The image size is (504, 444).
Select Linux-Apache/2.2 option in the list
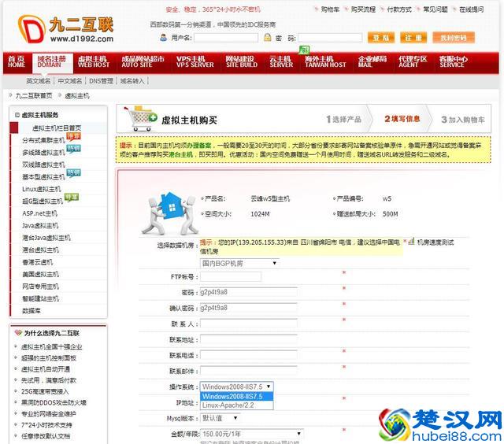pyautogui.click(x=236, y=405)
